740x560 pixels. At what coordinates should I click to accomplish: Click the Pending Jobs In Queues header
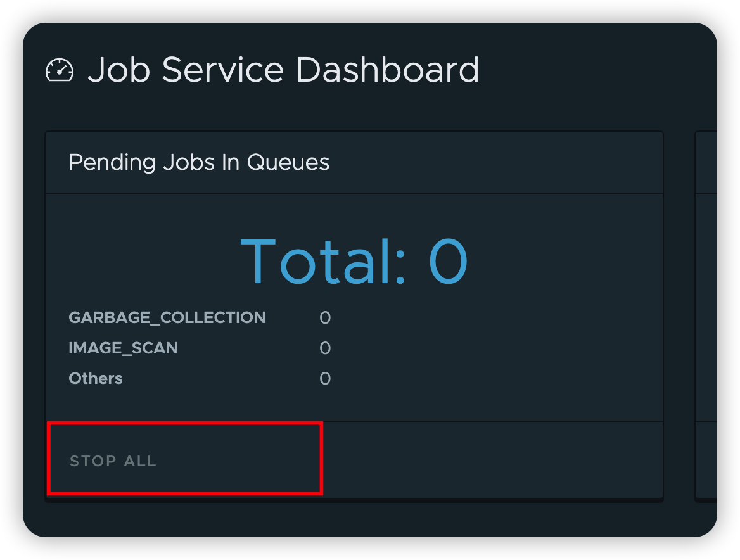click(x=198, y=162)
